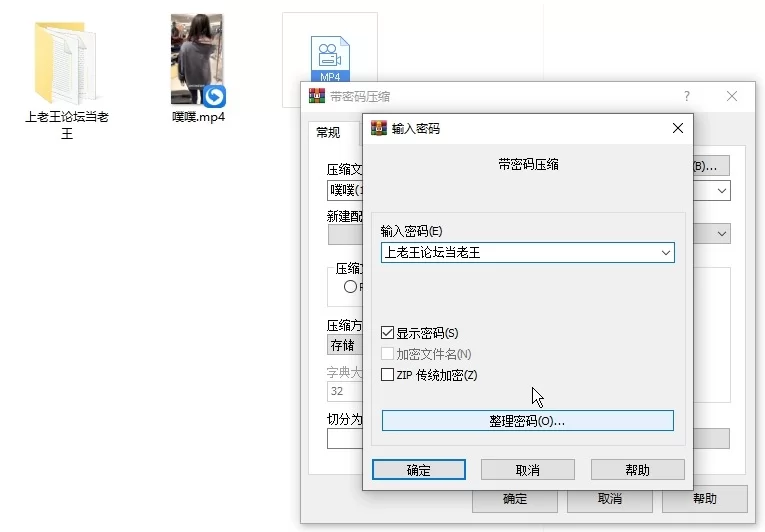
Task: Select the archive format radio button
Action: point(350,286)
